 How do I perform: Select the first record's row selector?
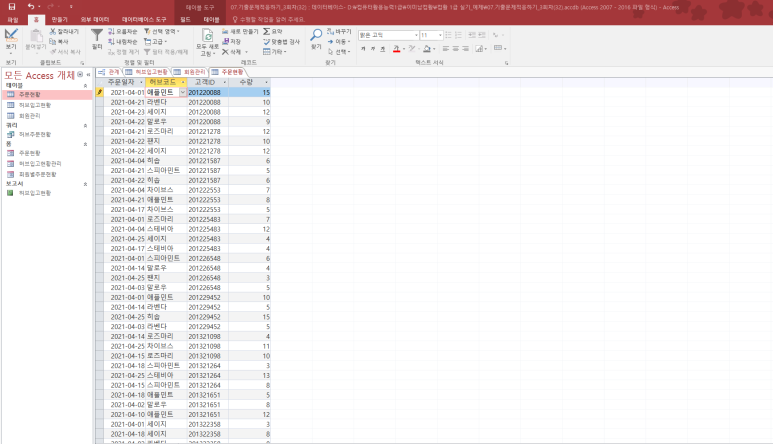coord(100,92)
